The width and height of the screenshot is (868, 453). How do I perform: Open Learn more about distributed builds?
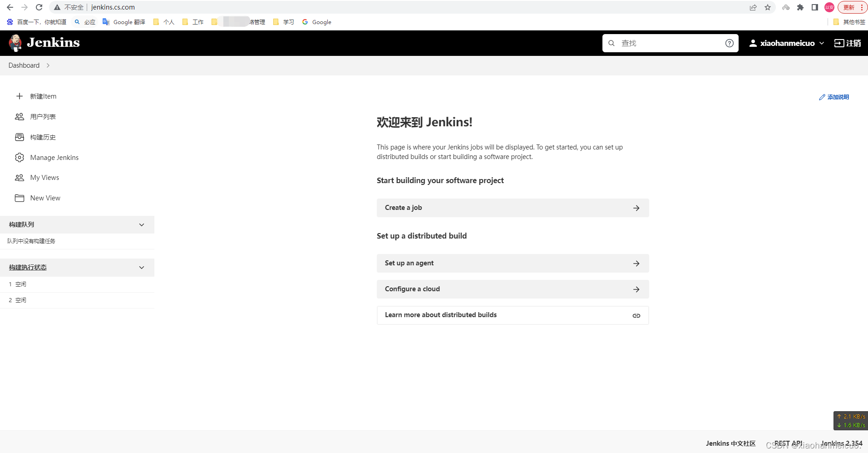[x=513, y=315]
